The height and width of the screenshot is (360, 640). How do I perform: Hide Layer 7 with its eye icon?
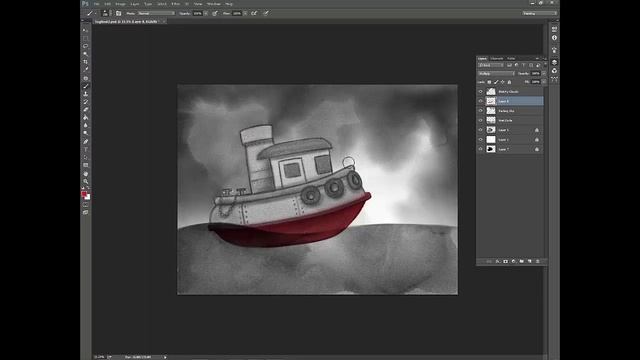click(x=480, y=149)
